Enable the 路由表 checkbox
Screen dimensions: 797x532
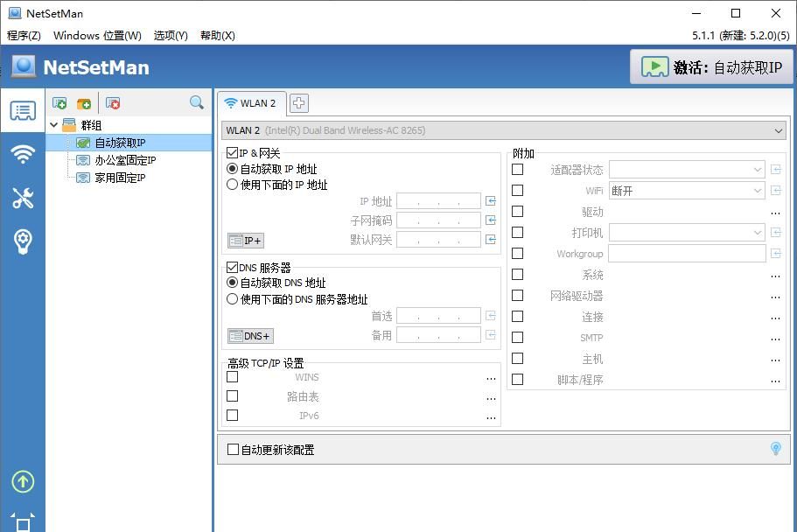233,395
